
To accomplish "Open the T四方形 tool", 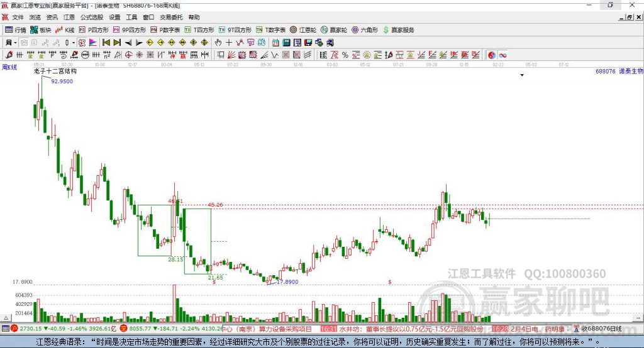I will (x=199, y=30).
